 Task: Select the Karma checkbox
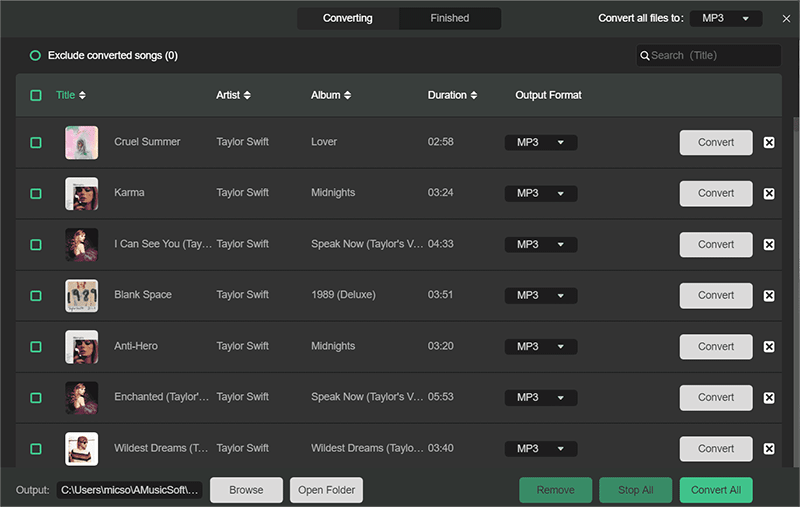pos(36,193)
